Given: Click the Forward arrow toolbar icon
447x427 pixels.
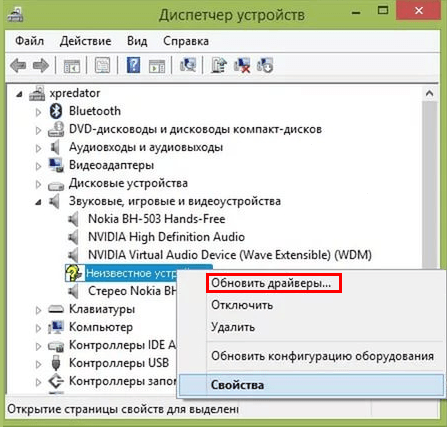Looking at the screenshot, I should point(41,65).
